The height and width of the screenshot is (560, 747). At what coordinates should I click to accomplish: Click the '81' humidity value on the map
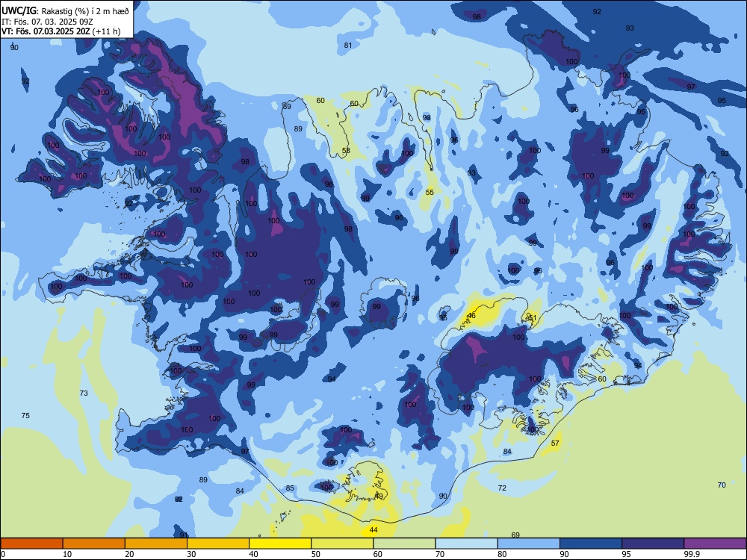348,46
